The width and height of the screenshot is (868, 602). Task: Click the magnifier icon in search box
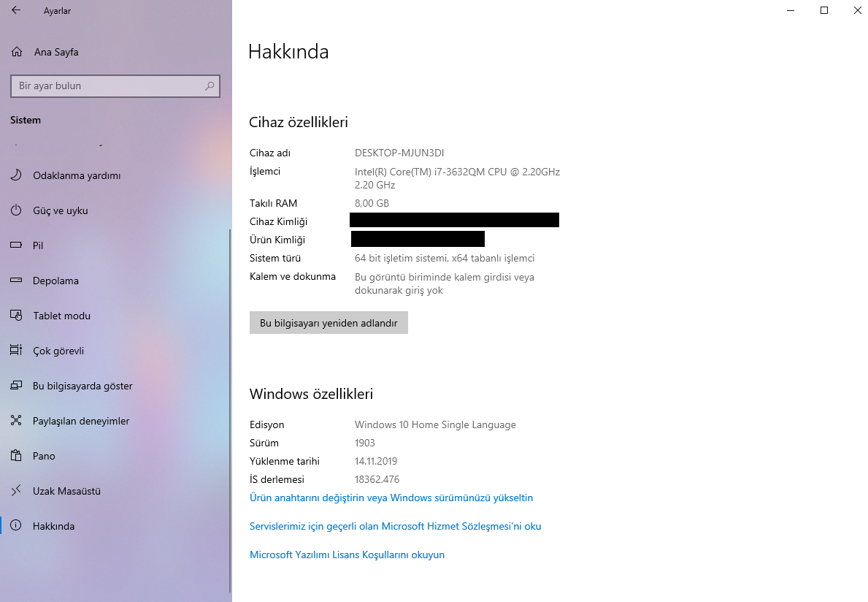coord(210,85)
